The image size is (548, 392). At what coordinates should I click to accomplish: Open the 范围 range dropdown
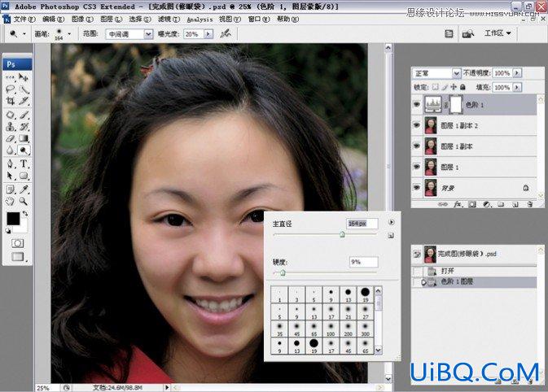pyautogui.click(x=129, y=34)
